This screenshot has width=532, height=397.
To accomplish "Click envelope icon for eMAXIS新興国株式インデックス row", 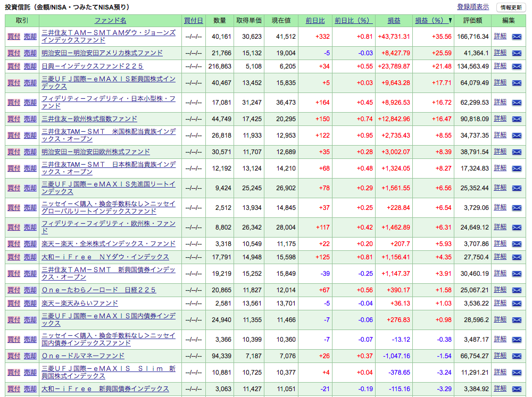I will click(517, 83).
